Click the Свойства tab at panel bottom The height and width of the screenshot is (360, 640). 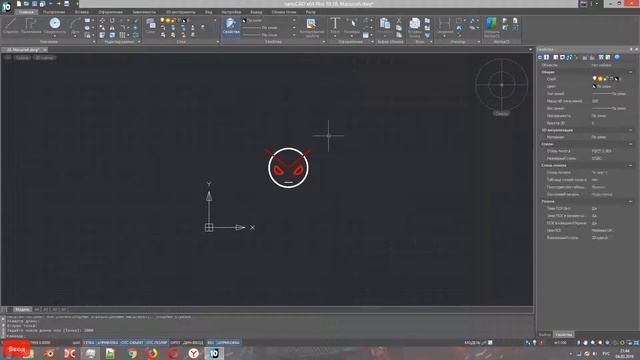tap(564, 335)
